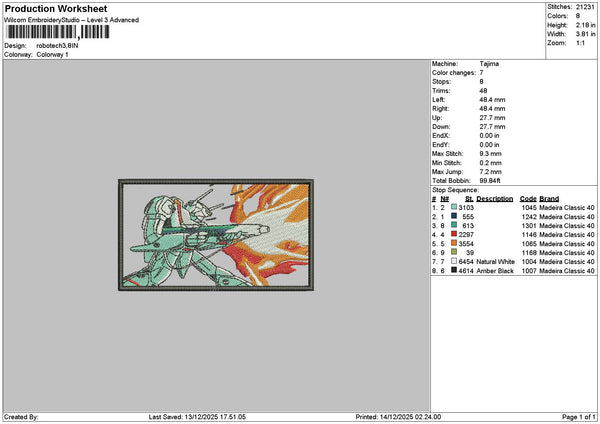Click the black swatch for Amber Black
Viewport: 600px width, 424px height.
(x=454, y=270)
